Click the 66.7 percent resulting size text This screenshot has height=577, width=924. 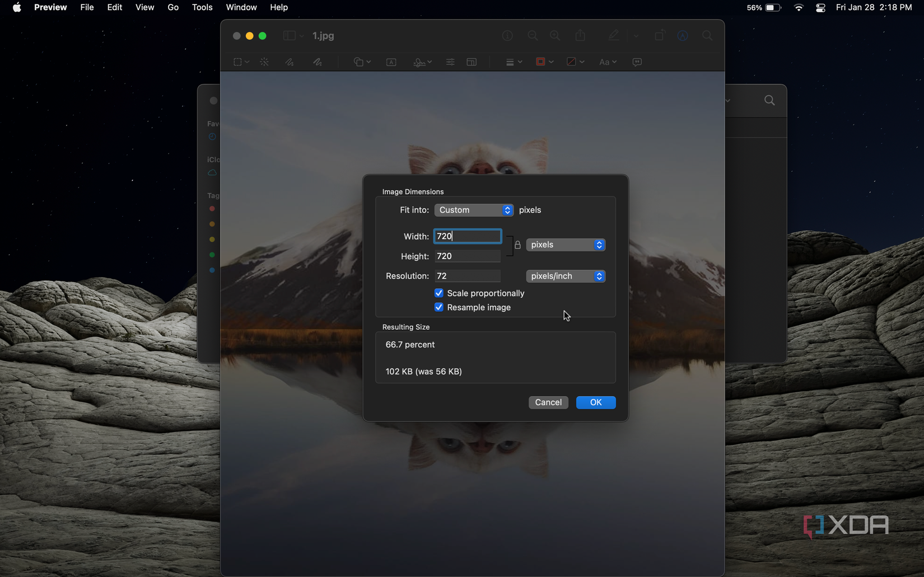[410, 345]
